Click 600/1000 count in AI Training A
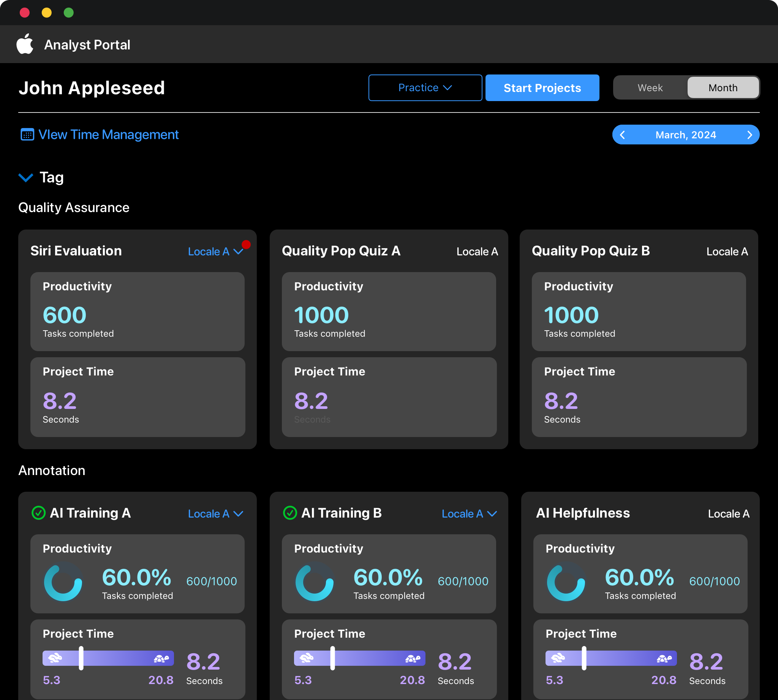The width and height of the screenshot is (778, 700). tap(212, 581)
